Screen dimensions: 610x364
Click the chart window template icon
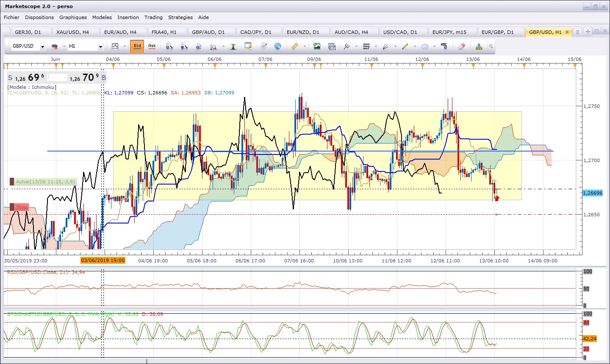point(332,46)
